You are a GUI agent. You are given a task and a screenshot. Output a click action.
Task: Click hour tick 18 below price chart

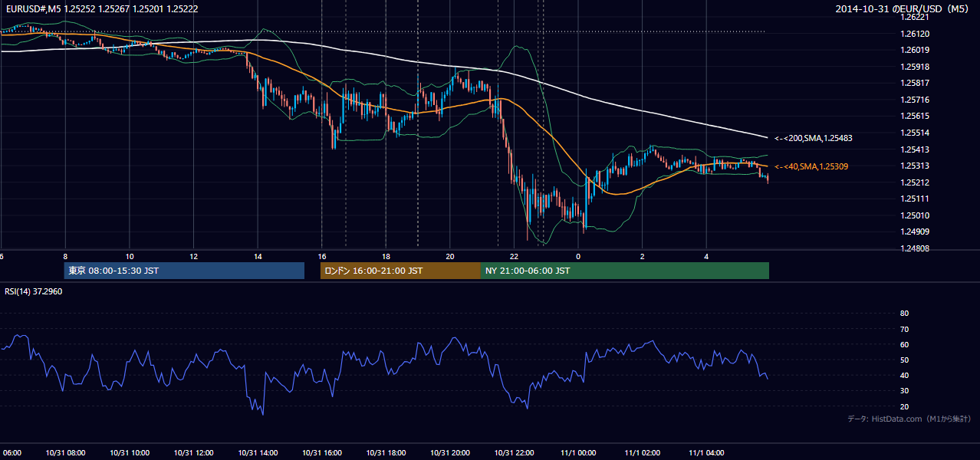[386, 256]
